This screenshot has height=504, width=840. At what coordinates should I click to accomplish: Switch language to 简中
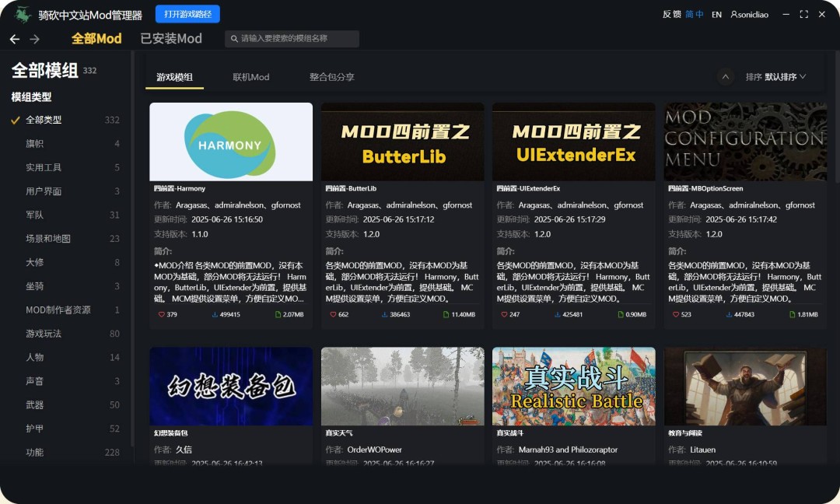coord(694,13)
